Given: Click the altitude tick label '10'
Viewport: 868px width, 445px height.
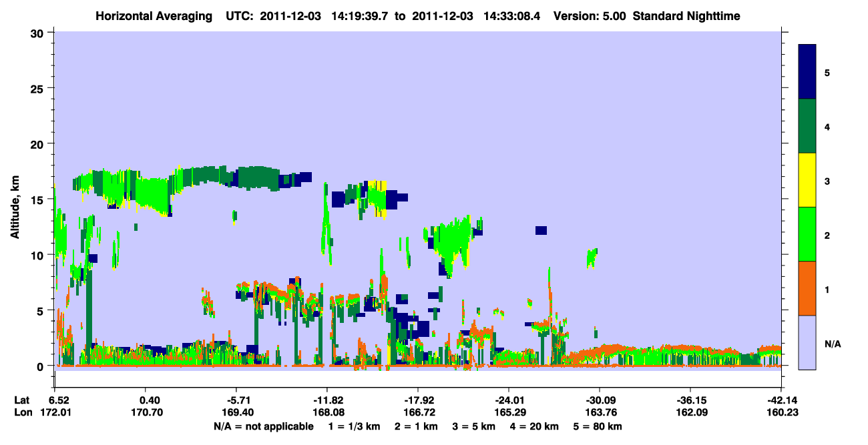Looking at the screenshot, I should click(37, 254).
